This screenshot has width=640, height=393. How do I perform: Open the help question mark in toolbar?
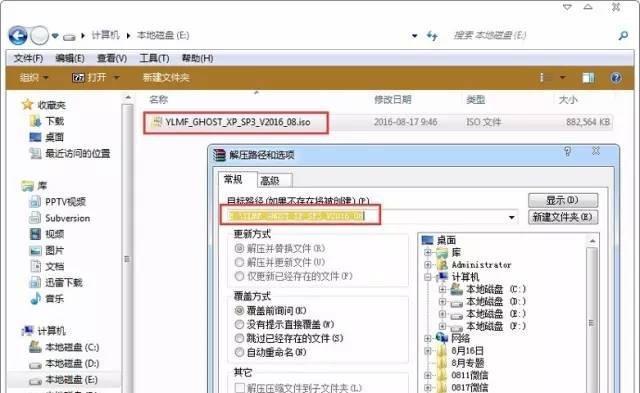click(616, 78)
